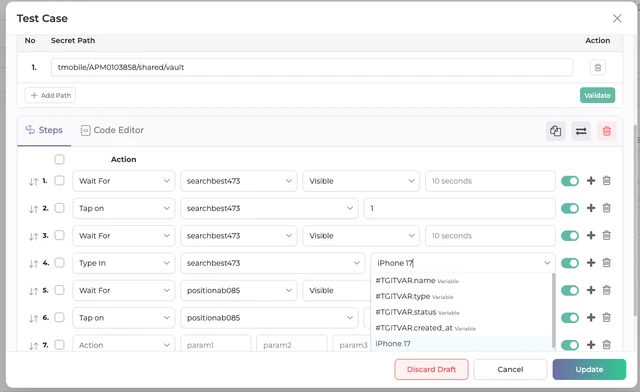This screenshot has width=640, height=392.
Task: Select #TGITVAR.status variable option
Action: coord(461,312)
